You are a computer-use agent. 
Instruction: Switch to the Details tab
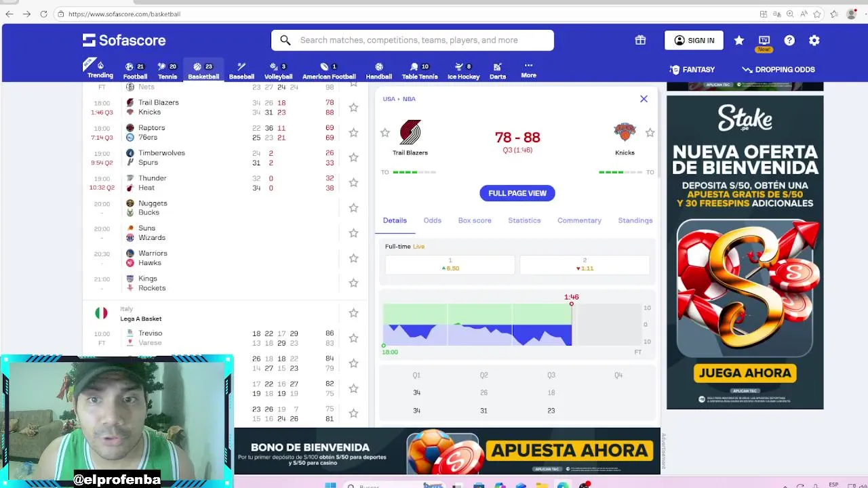(x=395, y=220)
